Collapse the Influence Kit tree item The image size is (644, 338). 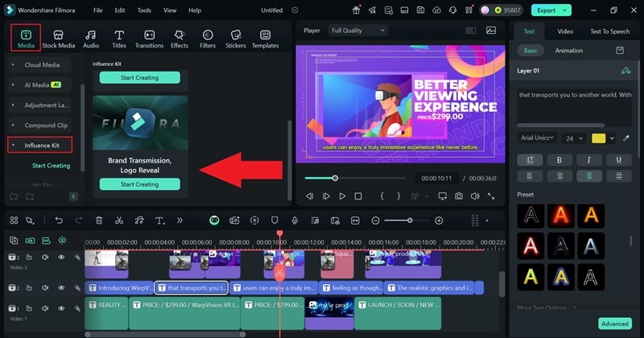(13, 146)
